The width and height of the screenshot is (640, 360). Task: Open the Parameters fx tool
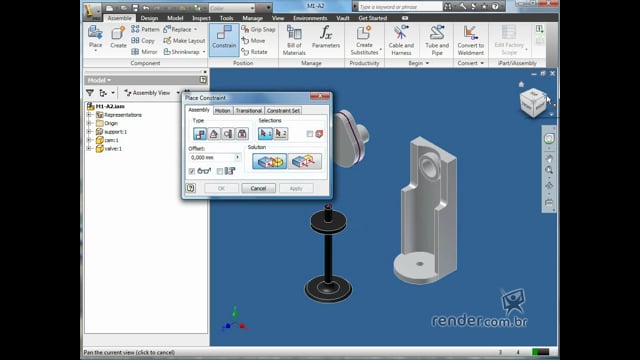click(326, 37)
